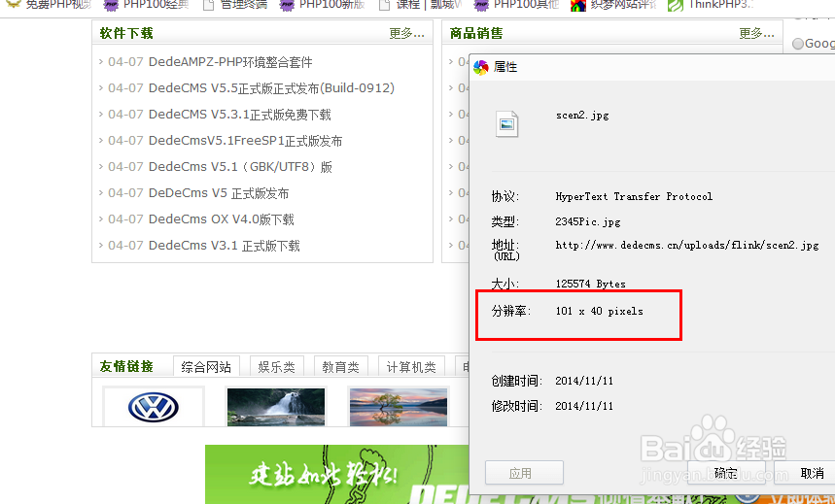Screen dimensions: 835x504
Task: Open the 更多 link in 商品销售
Action: point(756,34)
